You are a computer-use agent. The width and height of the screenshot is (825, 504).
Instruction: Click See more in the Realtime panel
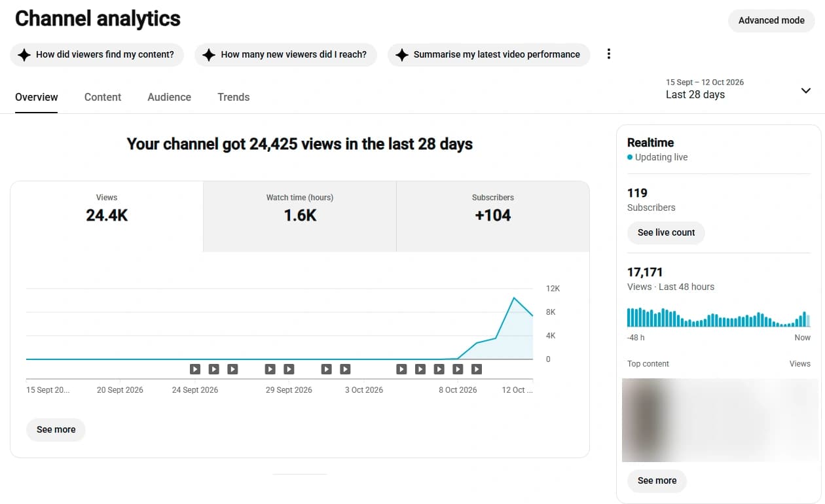click(x=657, y=480)
